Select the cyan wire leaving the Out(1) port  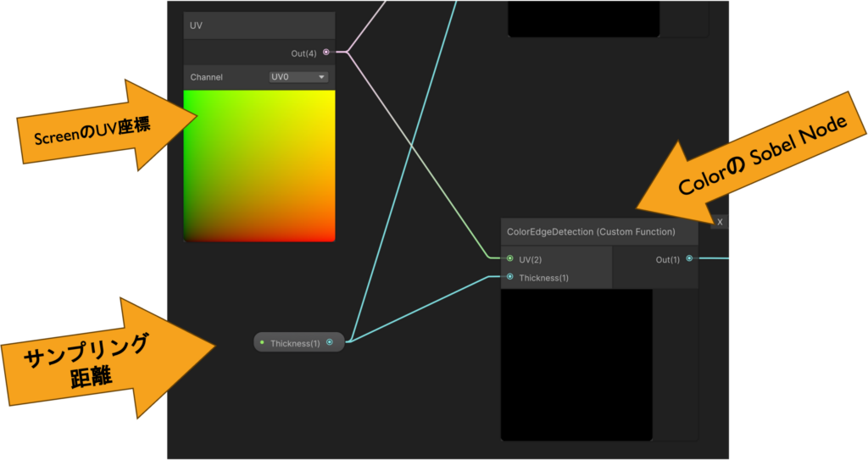[712, 258]
